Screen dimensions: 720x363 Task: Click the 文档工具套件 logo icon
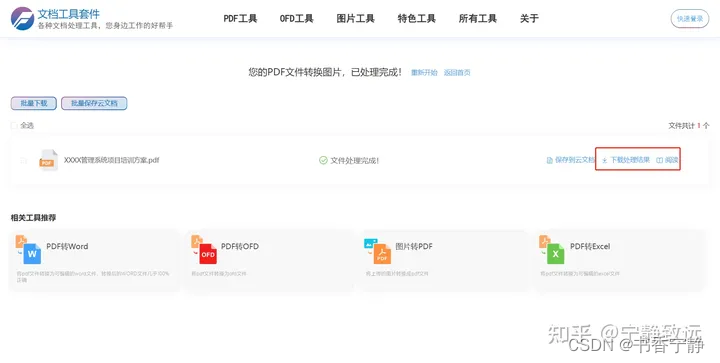[22, 19]
